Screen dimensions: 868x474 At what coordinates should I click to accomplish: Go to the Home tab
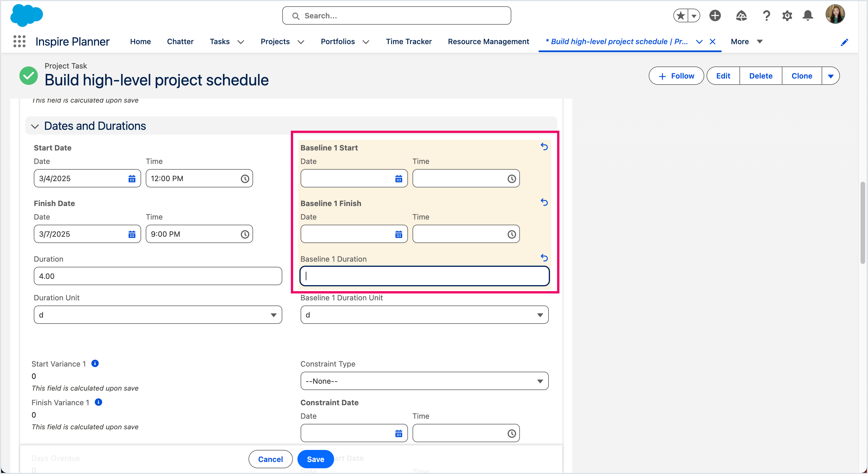pyautogui.click(x=141, y=42)
